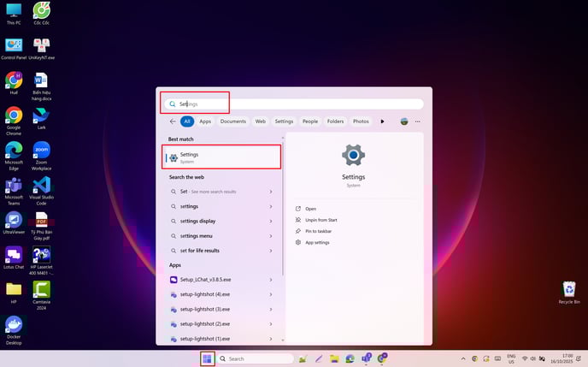The height and width of the screenshot is (367, 588).
Task: Click 'Pin to taskbar' option
Action: click(x=318, y=231)
